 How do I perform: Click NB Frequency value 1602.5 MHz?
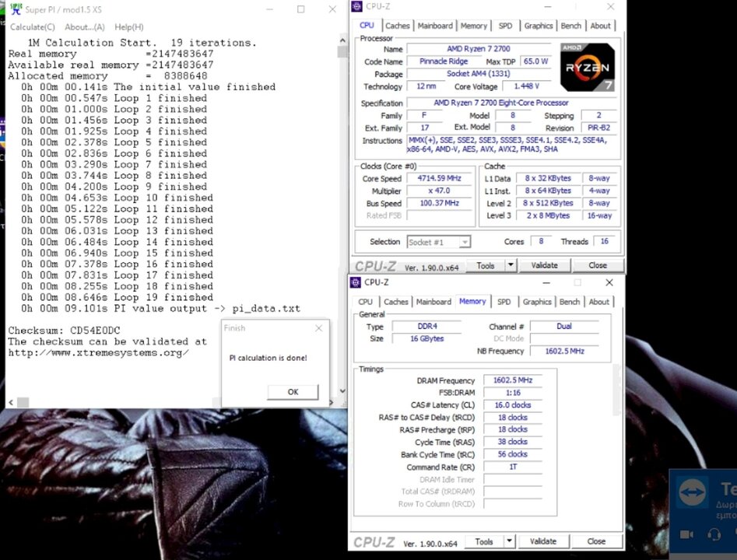[x=564, y=351]
